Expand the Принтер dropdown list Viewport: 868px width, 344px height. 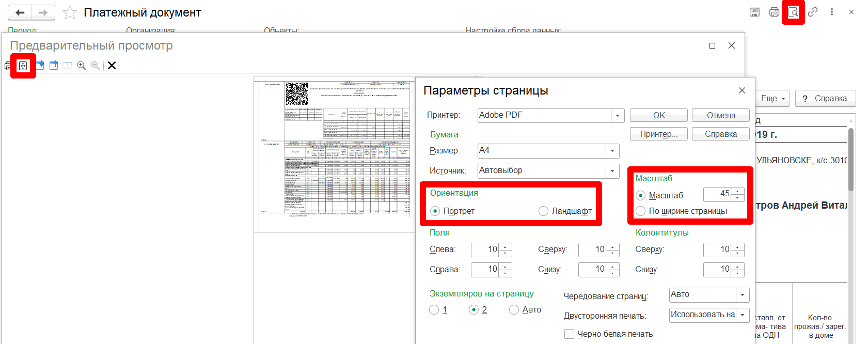pos(618,116)
